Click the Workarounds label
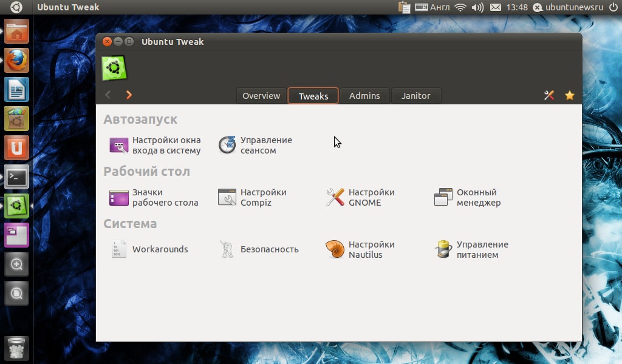 (x=160, y=249)
